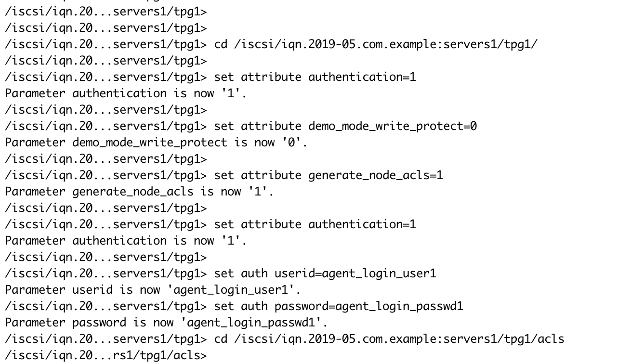Click the generate_node_acls=1 argument
This screenshot has width=631, height=364.
click(376, 176)
